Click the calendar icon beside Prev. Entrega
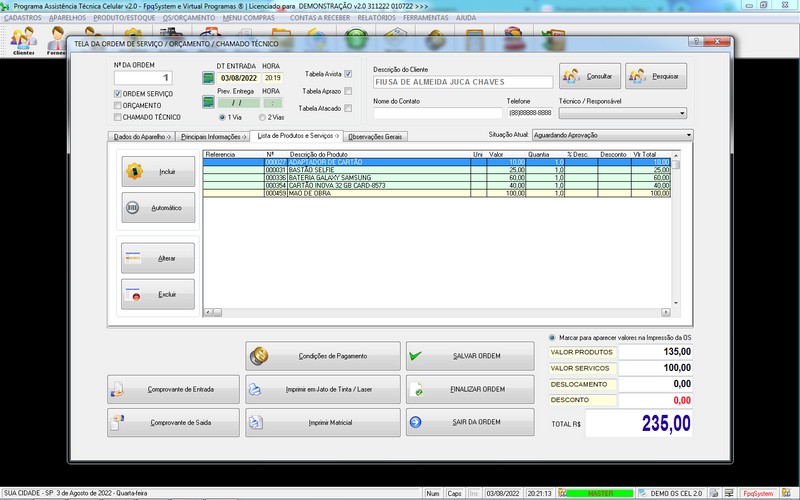Image resolution: width=800 pixels, height=500 pixels. click(x=208, y=102)
